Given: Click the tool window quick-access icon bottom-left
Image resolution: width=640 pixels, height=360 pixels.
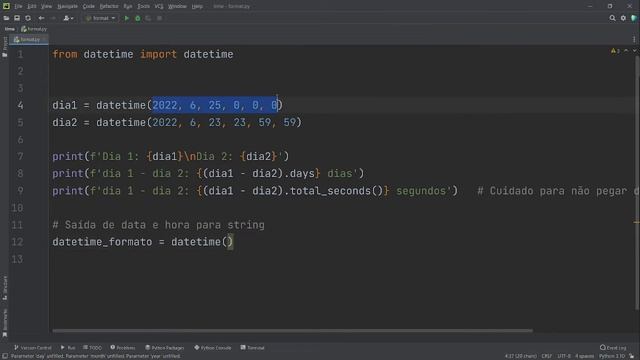Looking at the screenshot, I should (5, 356).
